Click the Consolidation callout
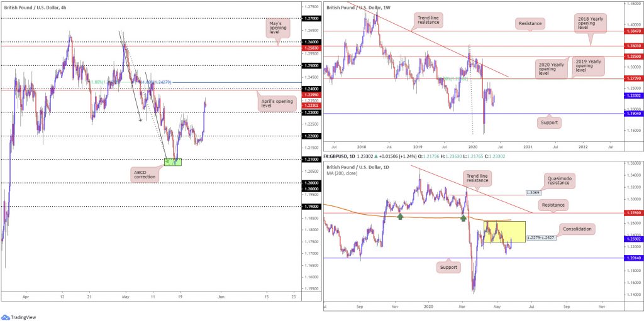This screenshot has width=644, height=321. [x=576, y=229]
